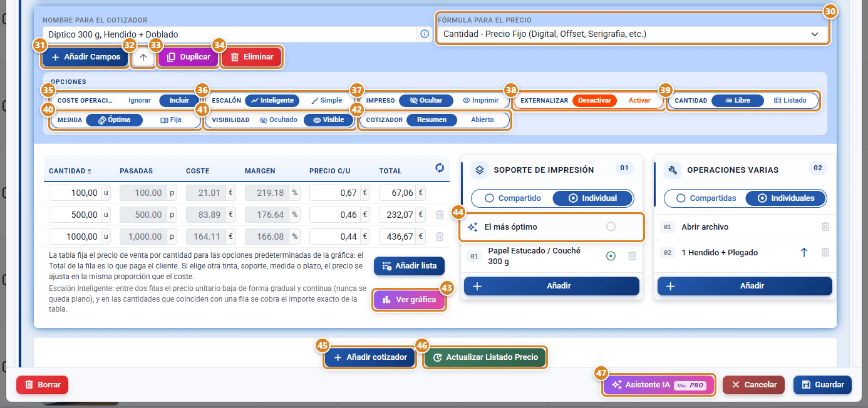Set Visibilidad to Visible

pos(329,120)
